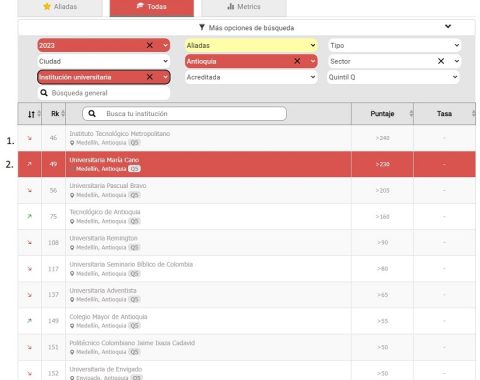
Task: Open the Tipo dropdown
Action: [395, 45]
